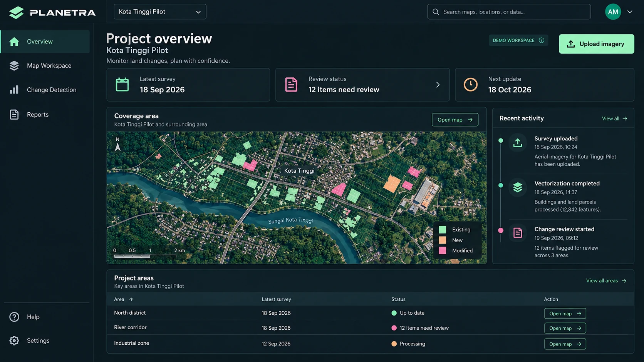Viewport: 644px width, 362px height.
Task: Open the Help question mark icon
Action: [x=14, y=317]
